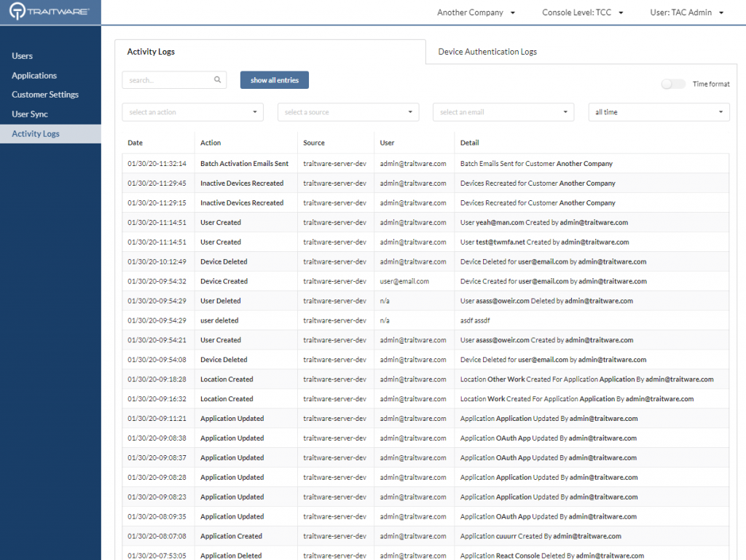Viewport: 746px width, 560px height.
Task: Click the Application cuuurr Created detail
Action: point(541,536)
